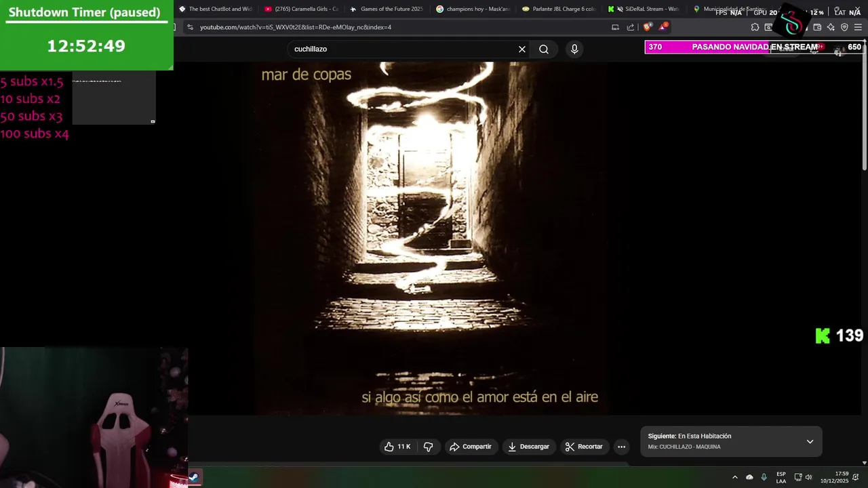The width and height of the screenshot is (868, 488).
Task: Click the install/cast screen icon in address bar
Action: [615, 27]
